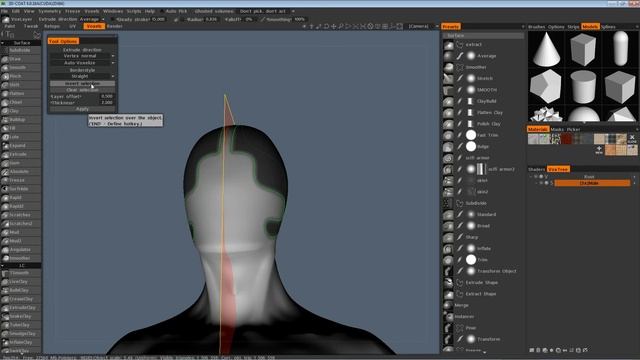Viewport: 640px width, 360px height.
Task: Choose the Inflate preset
Action: click(484, 248)
